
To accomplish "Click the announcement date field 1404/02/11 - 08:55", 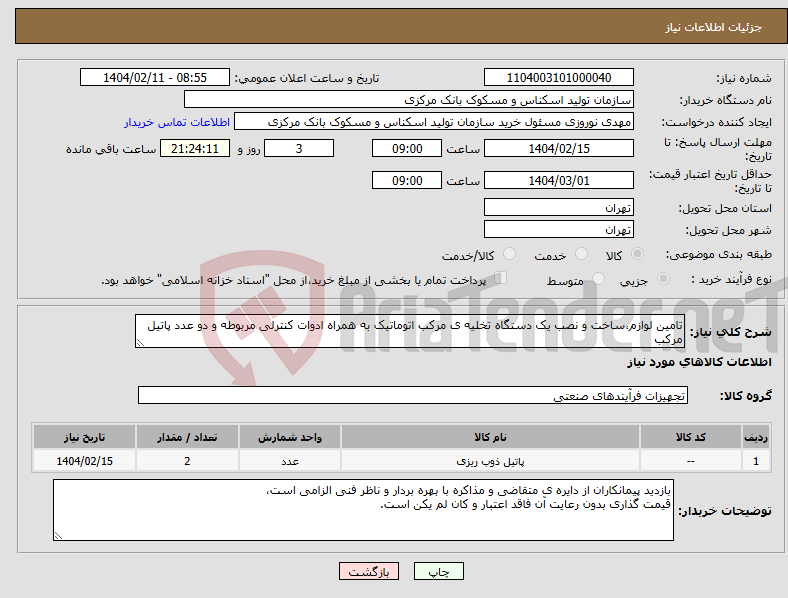I will (x=155, y=77).
